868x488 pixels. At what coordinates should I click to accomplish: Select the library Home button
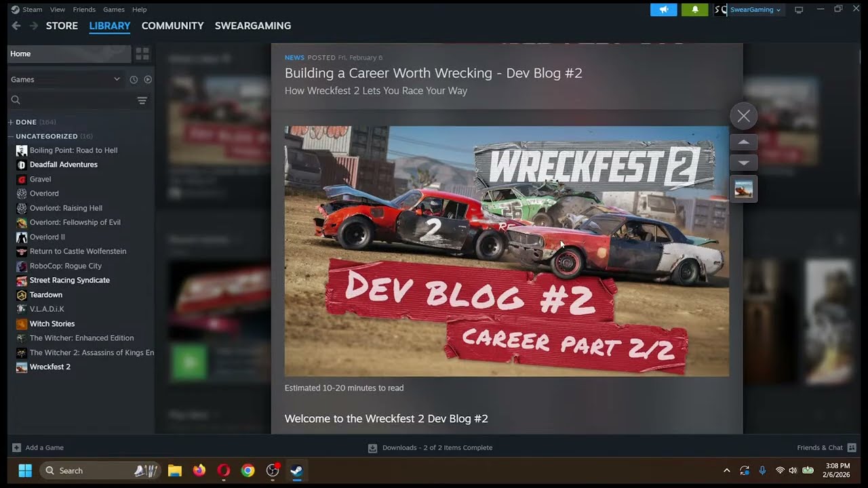(69, 54)
